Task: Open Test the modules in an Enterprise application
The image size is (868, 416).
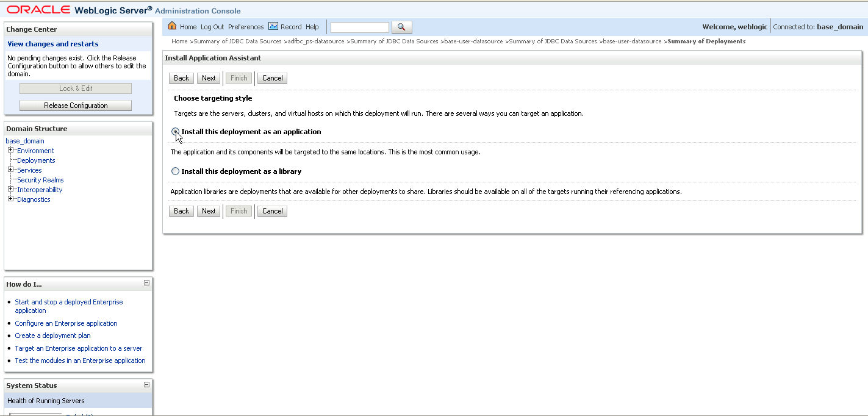Action: click(x=80, y=360)
